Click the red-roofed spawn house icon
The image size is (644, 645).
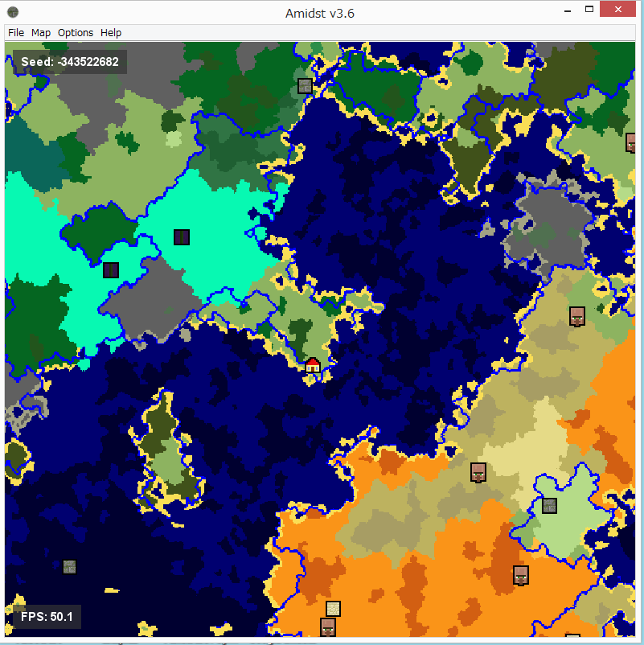click(313, 365)
